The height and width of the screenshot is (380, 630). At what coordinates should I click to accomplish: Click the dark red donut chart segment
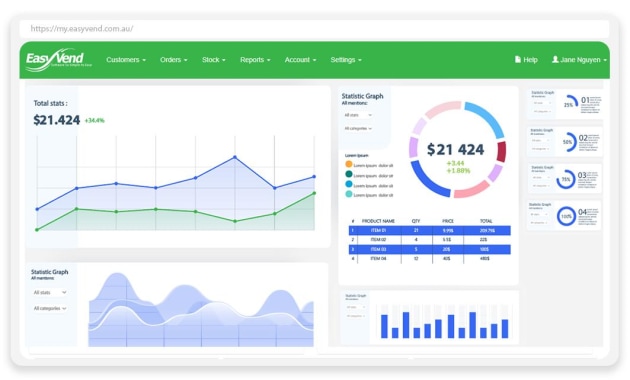pyautogui.click(x=501, y=151)
